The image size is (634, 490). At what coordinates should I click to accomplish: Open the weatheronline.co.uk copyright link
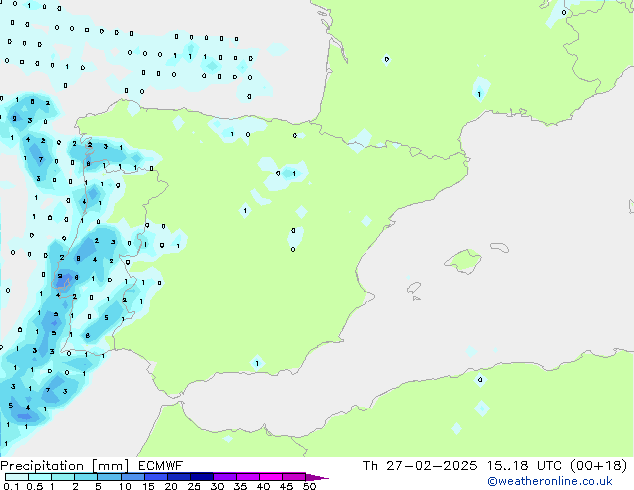pyautogui.click(x=549, y=481)
